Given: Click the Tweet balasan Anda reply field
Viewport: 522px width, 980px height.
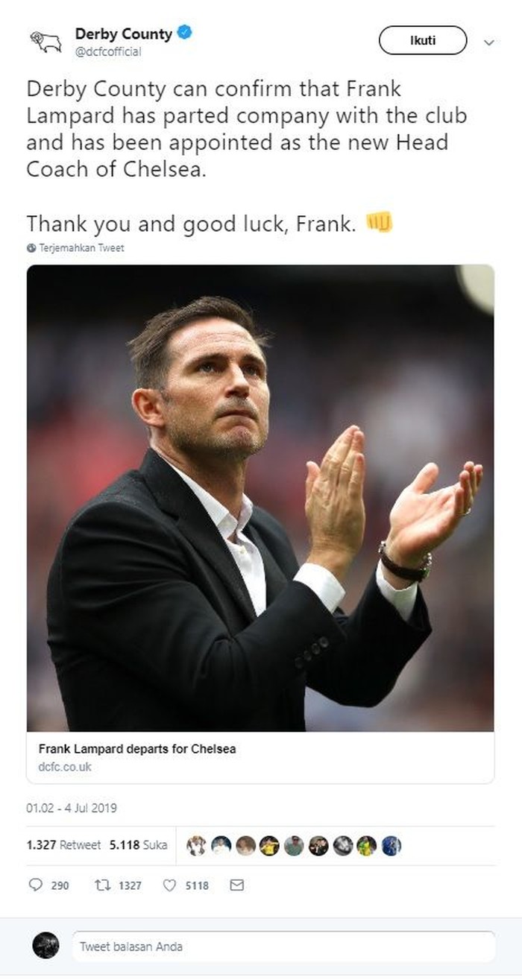Looking at the screenshot, I should coord(283,946).
